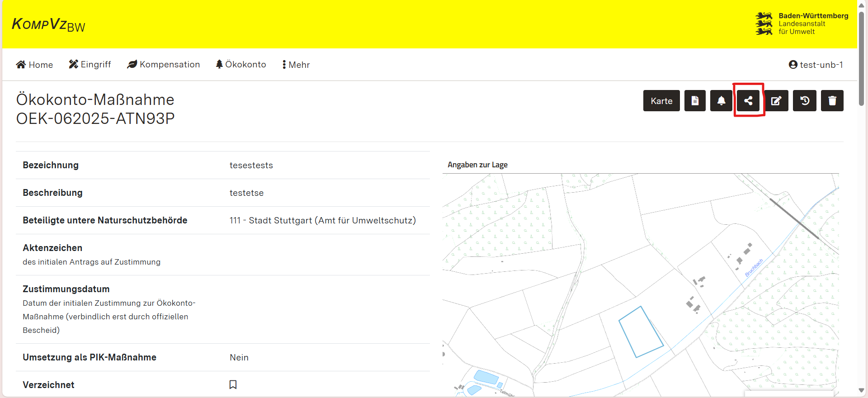The height and width of the screenshot is (398, 868).
Task: Click the Bruchbach label on map
Action: 754,268
